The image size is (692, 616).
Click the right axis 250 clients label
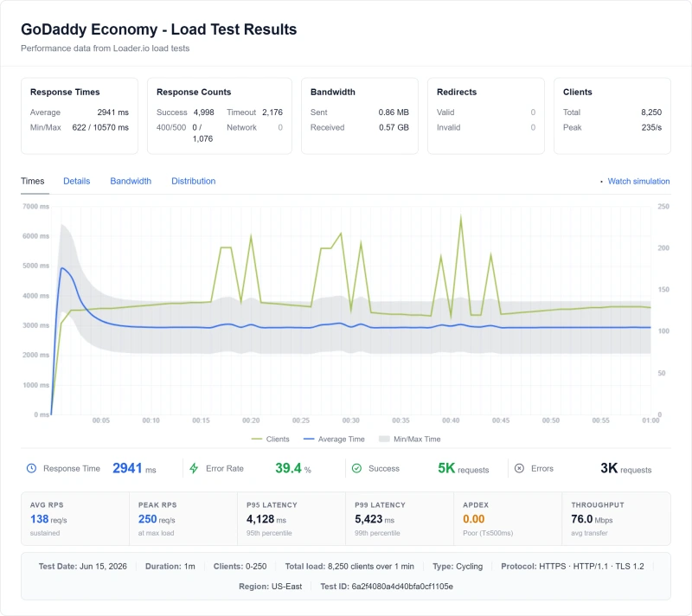pyautogui.click(x=663, y=206)
